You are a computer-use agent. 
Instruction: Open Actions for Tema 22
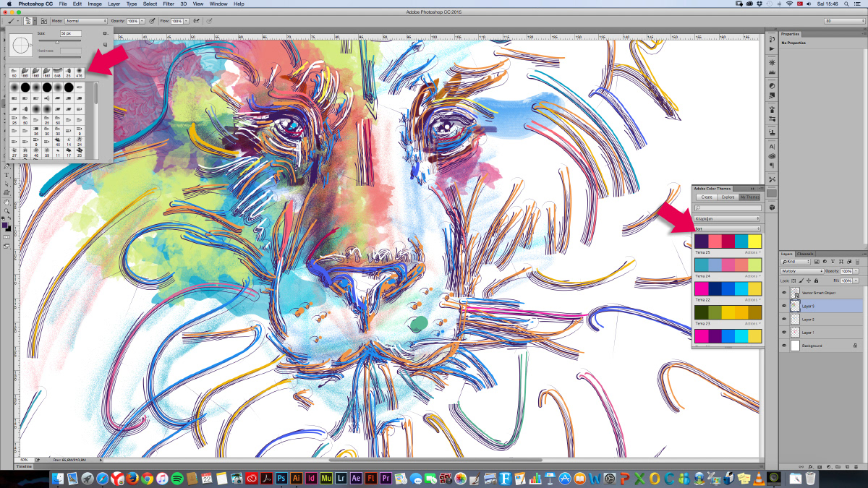[754, 300]
